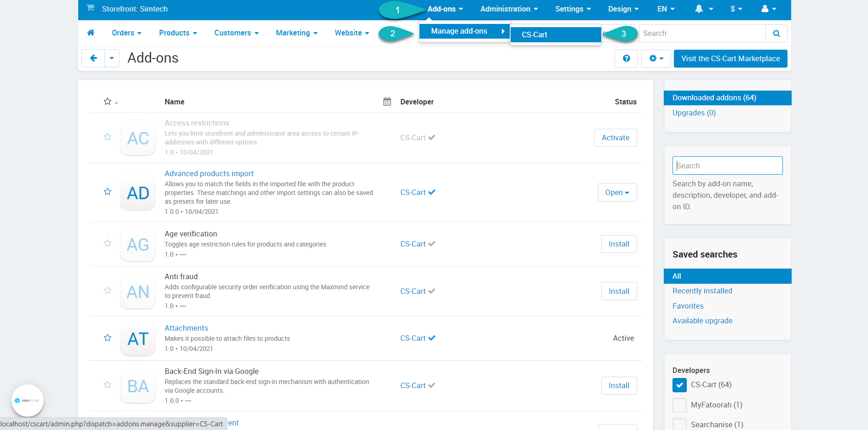Open the Advanced products import Open dropdown

click(x=617, y=193)
